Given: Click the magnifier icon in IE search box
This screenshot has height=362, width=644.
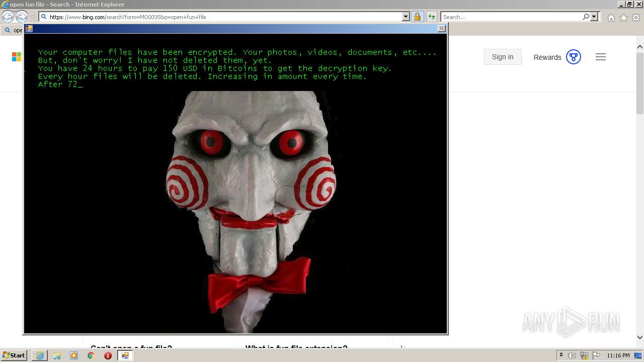Looking at the screenshot, I should (586, 17).
